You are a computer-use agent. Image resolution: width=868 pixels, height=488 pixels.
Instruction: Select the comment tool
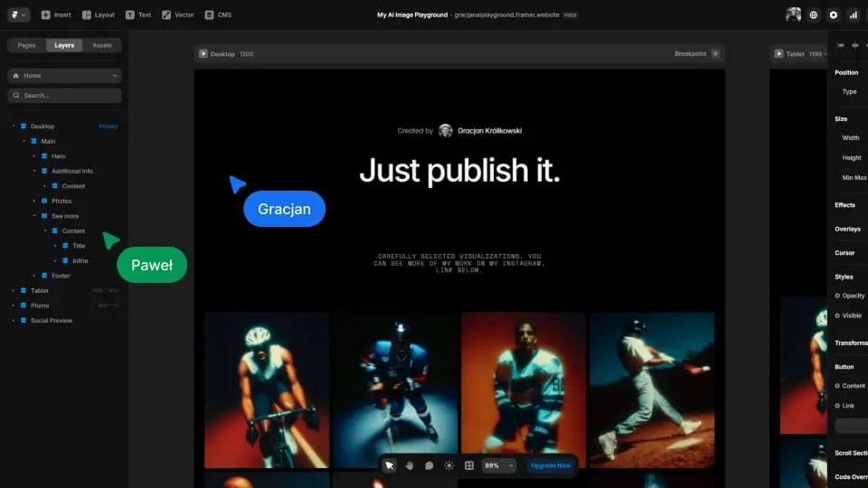click(x=429, y=465)
